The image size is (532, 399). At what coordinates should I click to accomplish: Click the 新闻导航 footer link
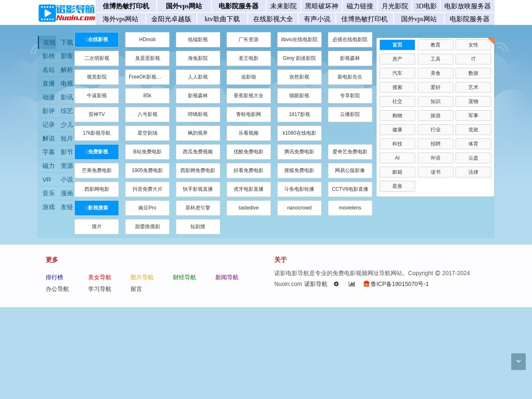coord(227,277)
